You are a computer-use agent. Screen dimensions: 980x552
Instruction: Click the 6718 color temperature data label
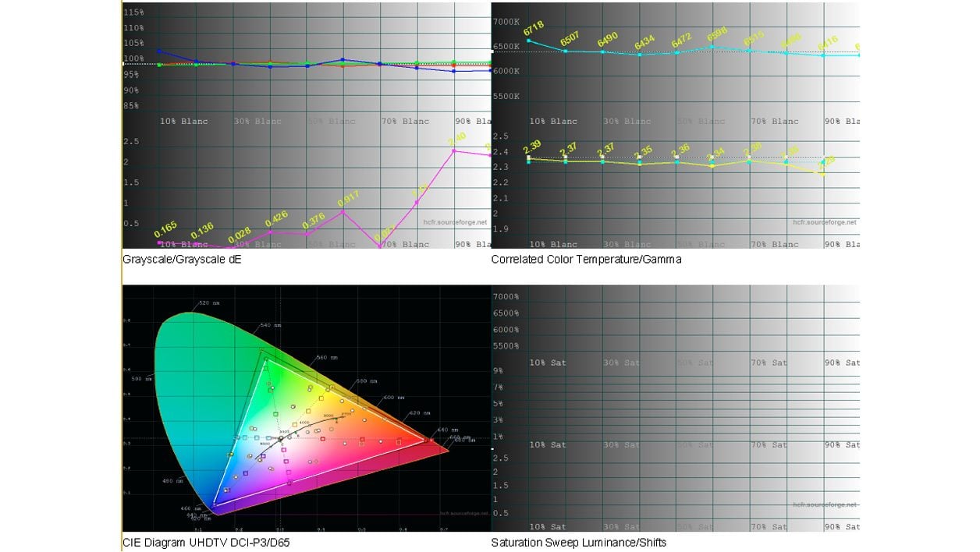pos(533,29)
